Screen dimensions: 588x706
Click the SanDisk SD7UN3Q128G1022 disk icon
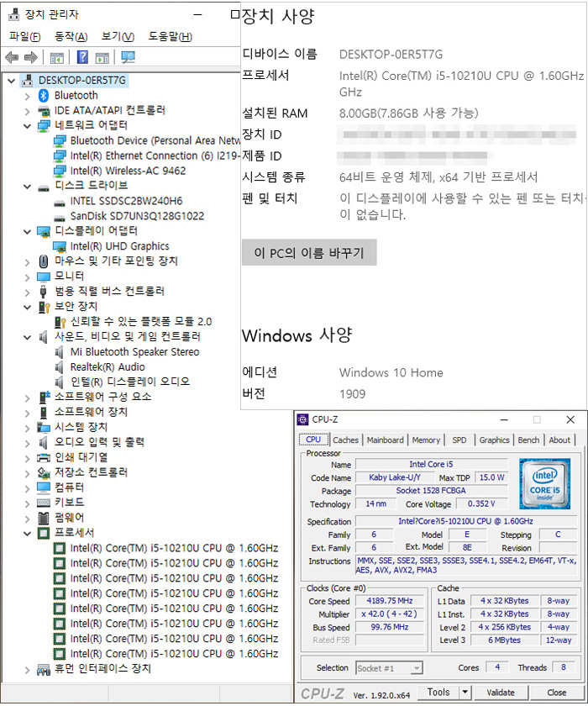(60, 218)
